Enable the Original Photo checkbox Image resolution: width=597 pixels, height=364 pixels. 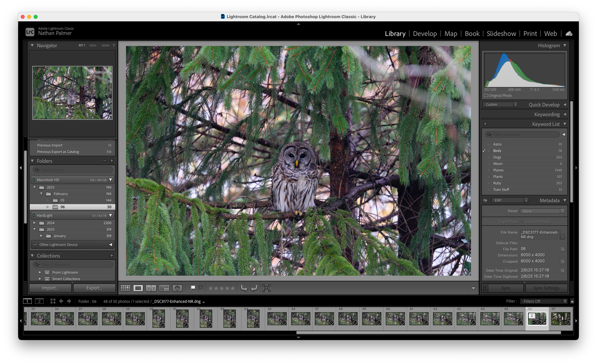click(486, 95)
